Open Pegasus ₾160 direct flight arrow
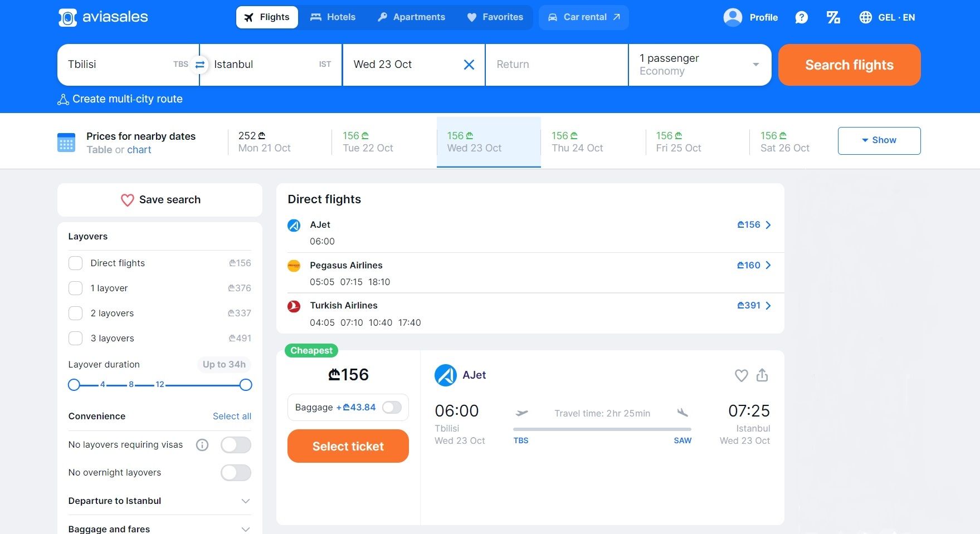The image size is (980, 534). point(768,265)
